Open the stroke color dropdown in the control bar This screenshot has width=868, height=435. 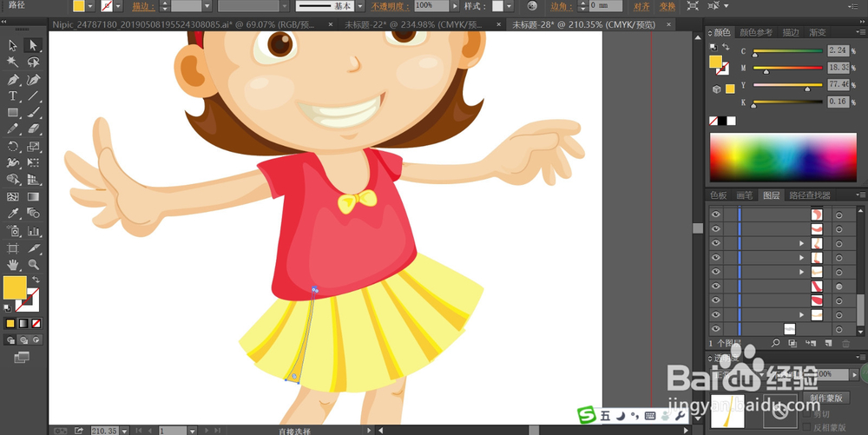tap(118, 6)
